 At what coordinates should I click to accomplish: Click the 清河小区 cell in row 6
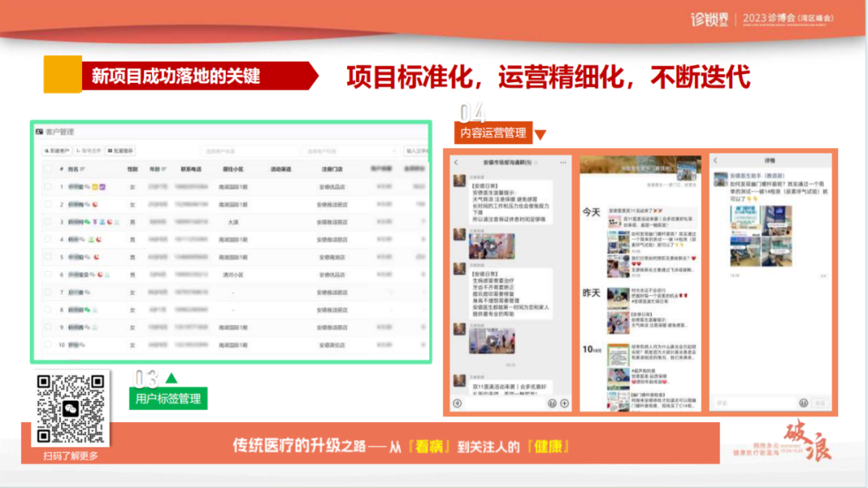pyautogui.click(x=233, y=275)
